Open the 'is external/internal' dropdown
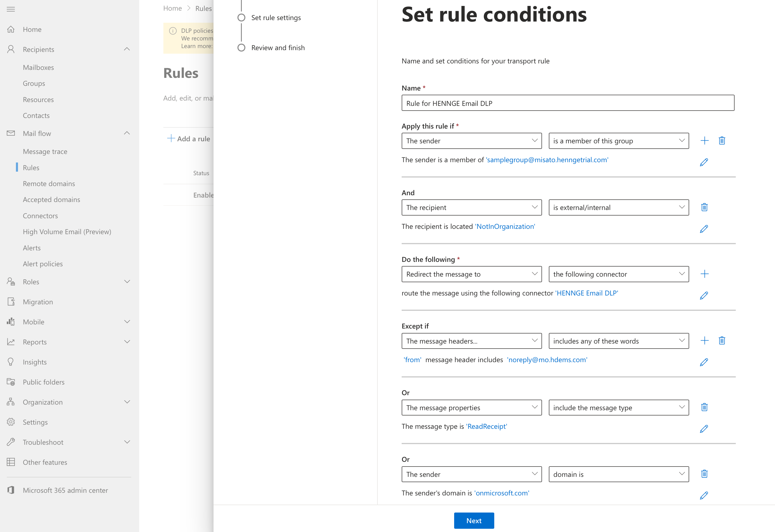This screenshot has width=775, height=532. click(619, 208)
